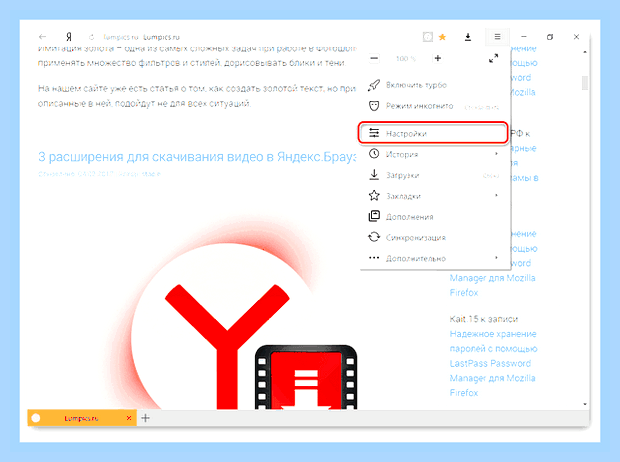The width and height of the screenshot is (620, 462).
Task: Click the three-dots icon beside Дополнительно
Action: click(374, 258)
